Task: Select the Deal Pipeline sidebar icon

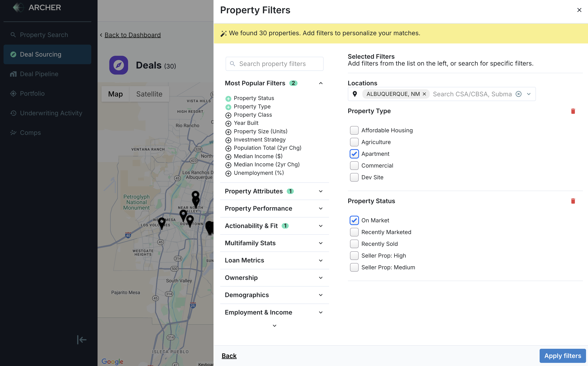Action: [x=13, y=74]
